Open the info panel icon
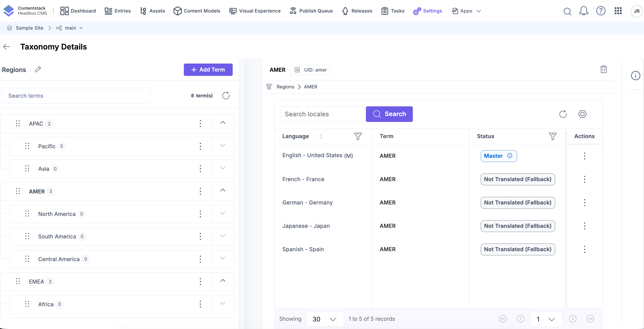This screenshot has width=644, height=329. 635,75
